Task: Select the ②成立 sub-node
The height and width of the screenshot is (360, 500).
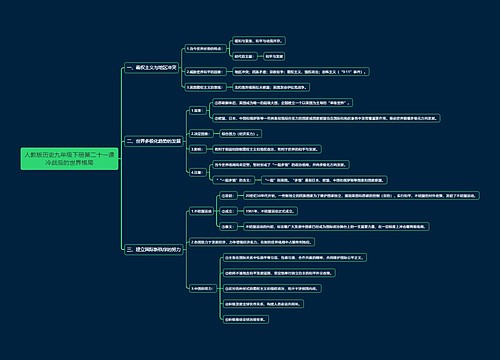Action: click(x=228, y=211)
